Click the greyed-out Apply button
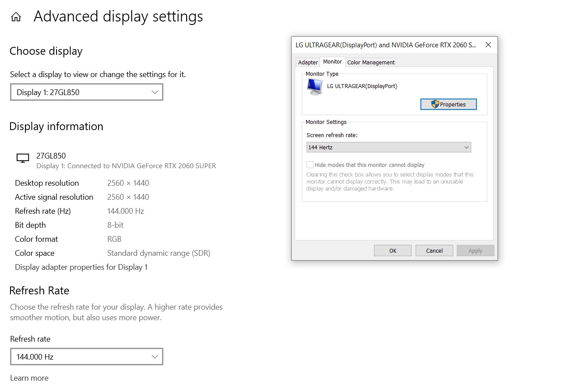575x392 pixels. 475,251
